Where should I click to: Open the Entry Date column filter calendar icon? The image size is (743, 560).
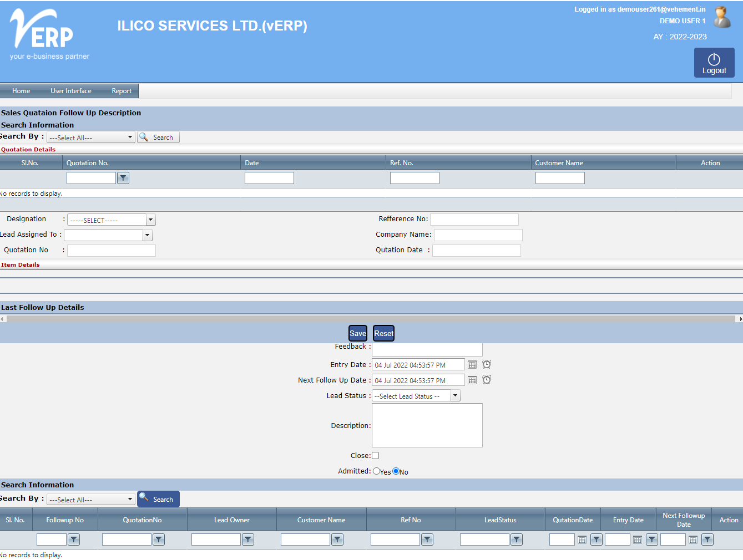638,539
